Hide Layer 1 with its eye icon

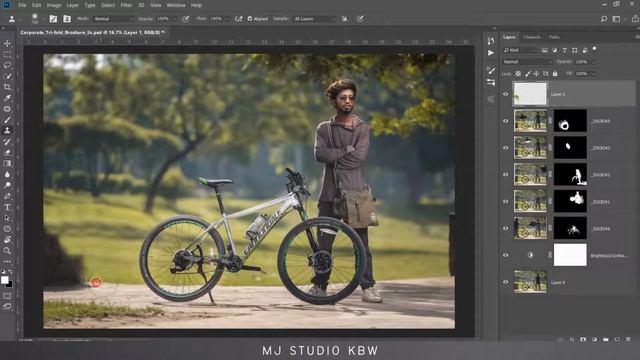pos(506,94)
